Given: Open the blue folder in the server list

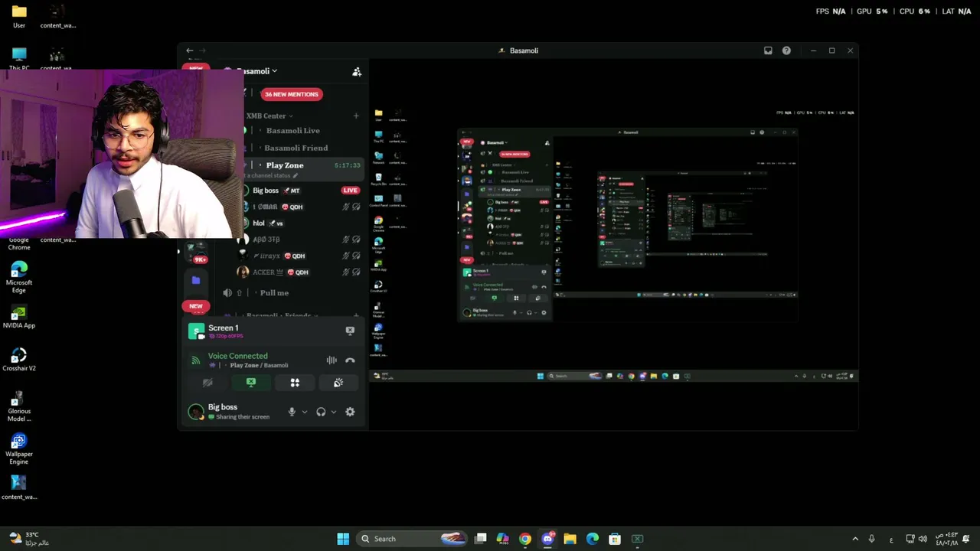Looking at the screenshot, I should (x=196, y=281).
